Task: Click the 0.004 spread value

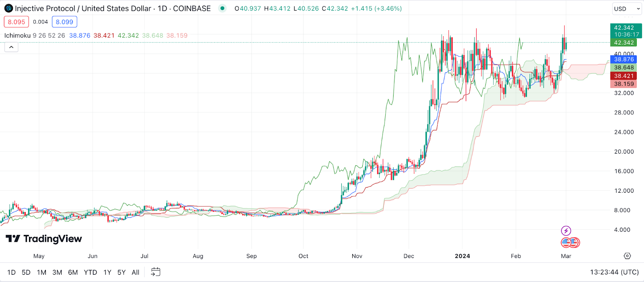Action: pyautogui.click(x=40, y=22)
